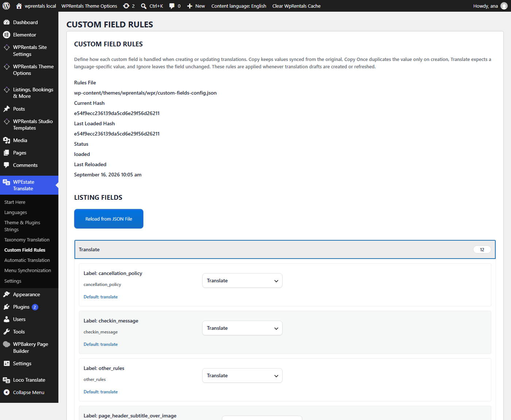This screenshot has height=420, width=511.
Task: Open the Menu Synchronization submenu item
Action: (x=28, y=270)
